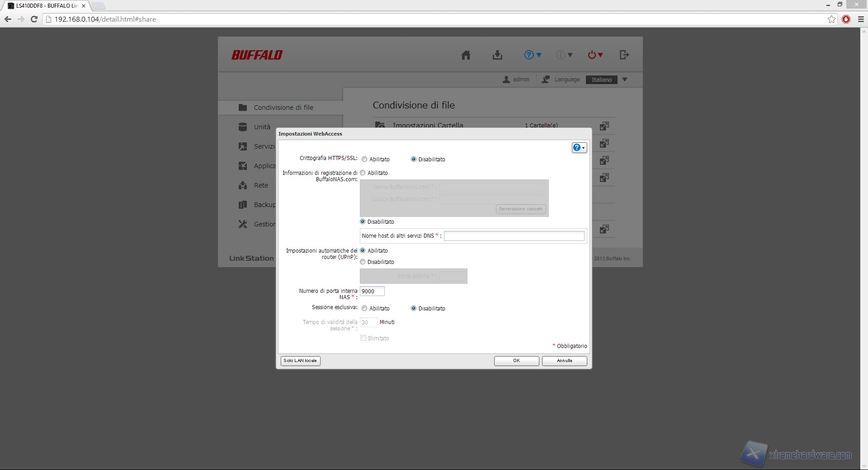Bookmark this page using the star icon
This screenshot has width=868, height=470.
(831, 19)
